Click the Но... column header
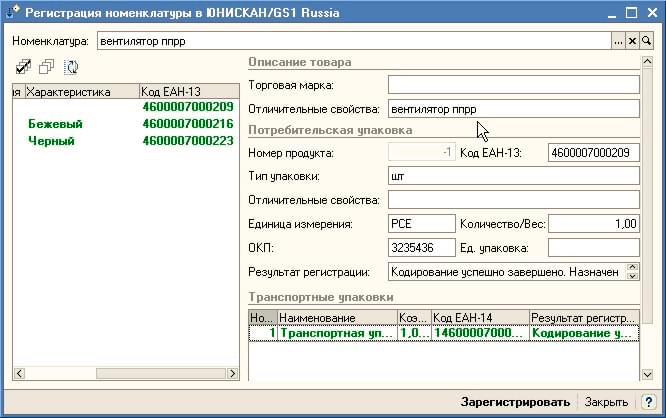This screenshot has width=666, height=418. pyautogui.click(x=263, y=318)
